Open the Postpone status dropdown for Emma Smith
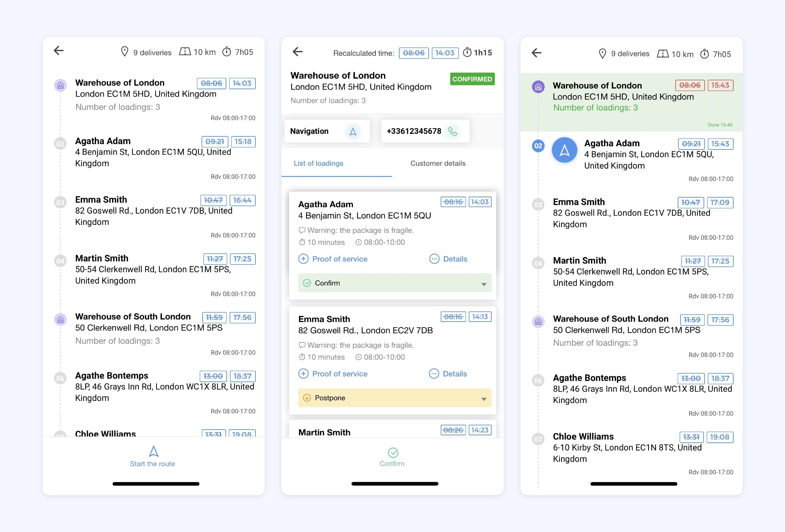The height and width of the screenshot is (532, 785). [x=484, y=399]
